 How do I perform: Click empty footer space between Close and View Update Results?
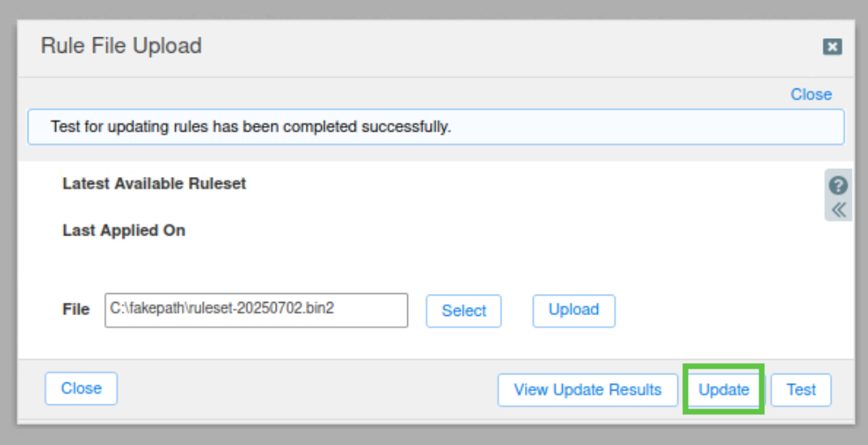308,390
